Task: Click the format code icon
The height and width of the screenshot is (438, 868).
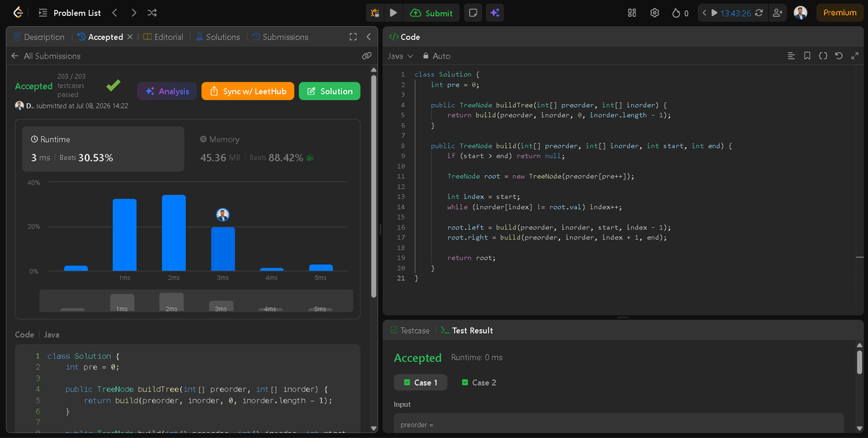Action: tap(791, 56)
